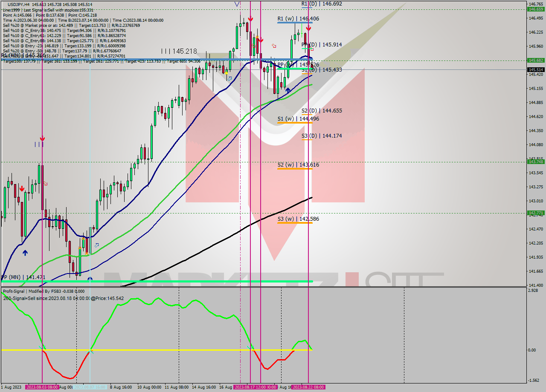
Task: Click the red down arrow at the Aug 16 peak
Action: tap(250, 19)
